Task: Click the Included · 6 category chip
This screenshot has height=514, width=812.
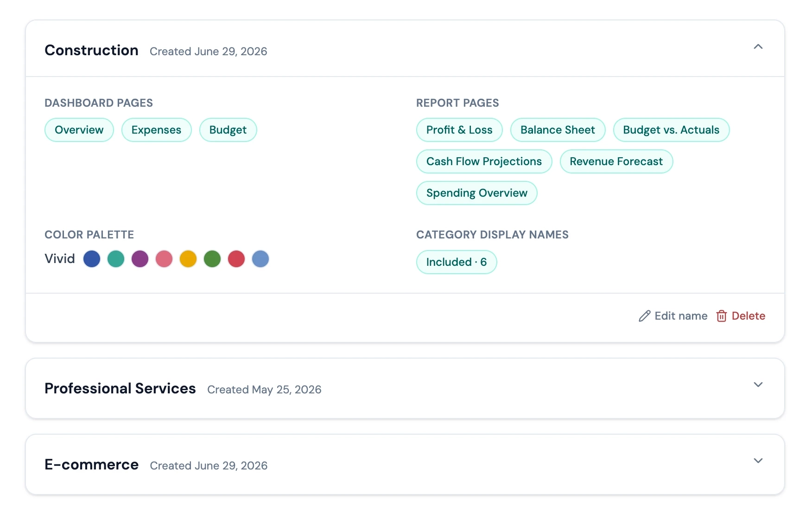Action: tap(457, 262)
